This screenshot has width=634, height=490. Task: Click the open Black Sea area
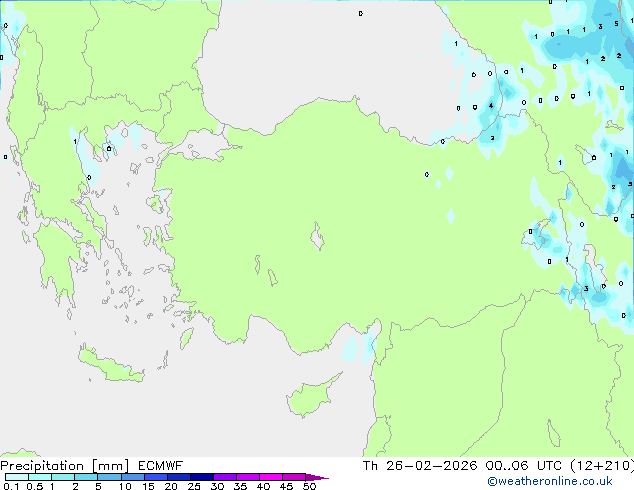tap(320, 50)
